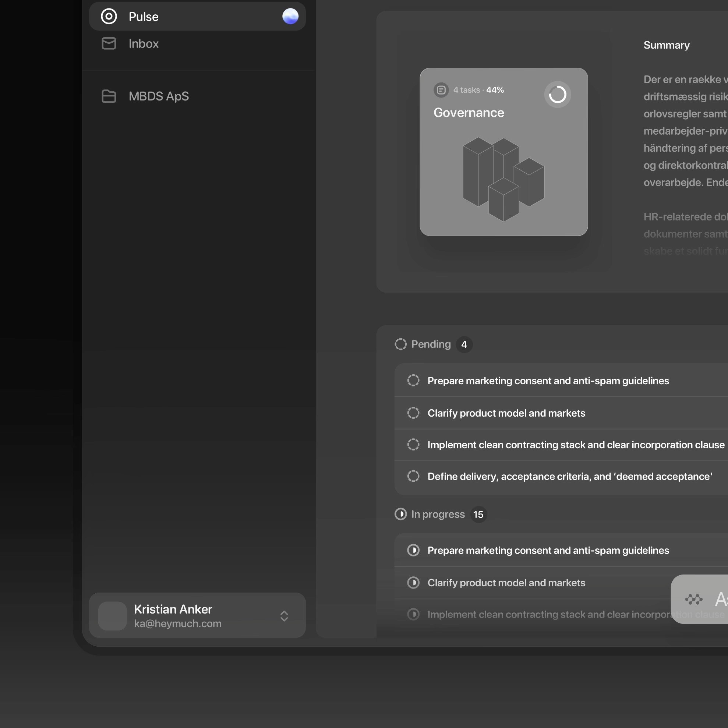Open the Pulse sidebar label
Viewport: 728px width, 728px height.
[144, 17]
